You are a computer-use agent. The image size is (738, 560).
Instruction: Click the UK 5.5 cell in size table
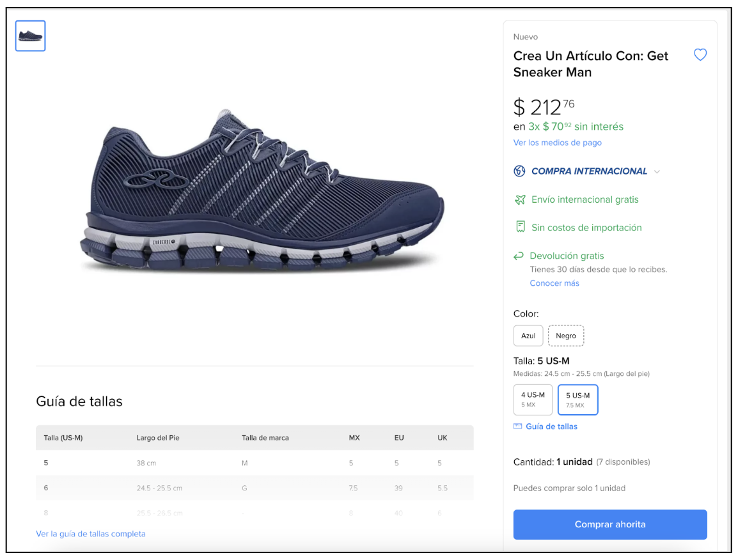coord(443,488)
